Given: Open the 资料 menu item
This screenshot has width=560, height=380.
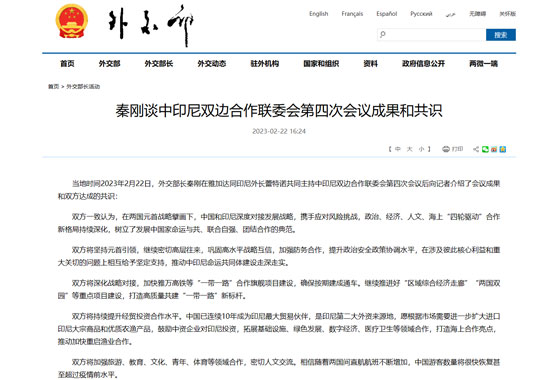Looking at the screenshot, I should (x=370, y=64).
